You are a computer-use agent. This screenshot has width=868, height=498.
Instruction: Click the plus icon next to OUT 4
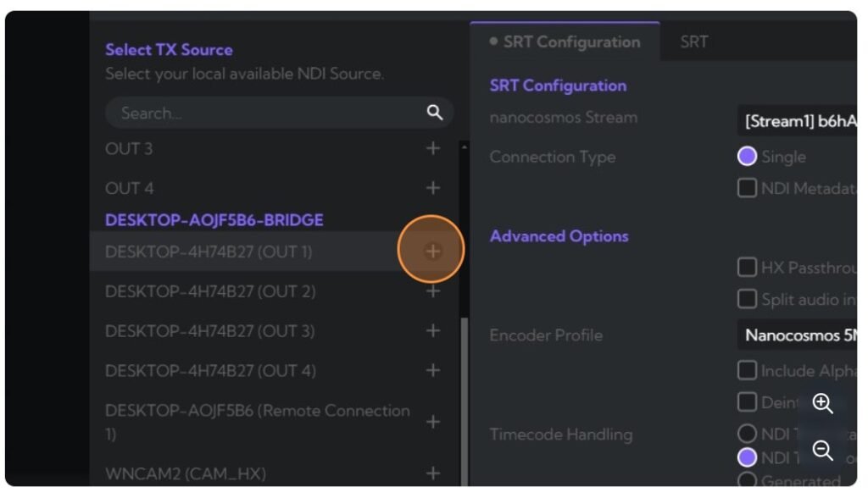point(432,187)
